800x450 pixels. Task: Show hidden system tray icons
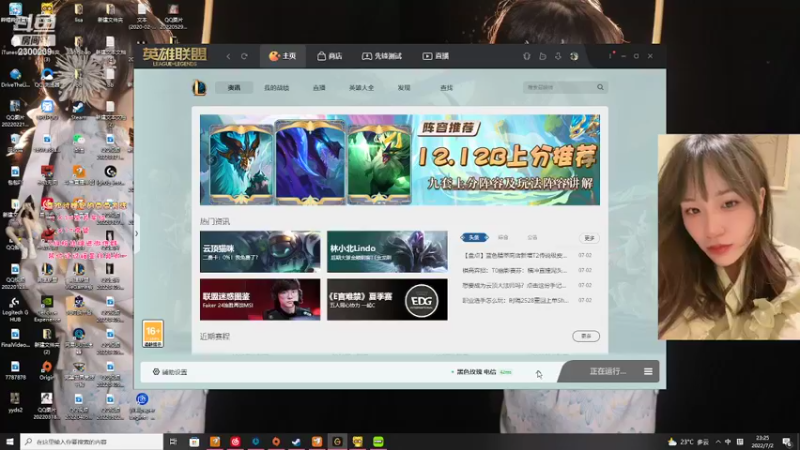(718, 442)
